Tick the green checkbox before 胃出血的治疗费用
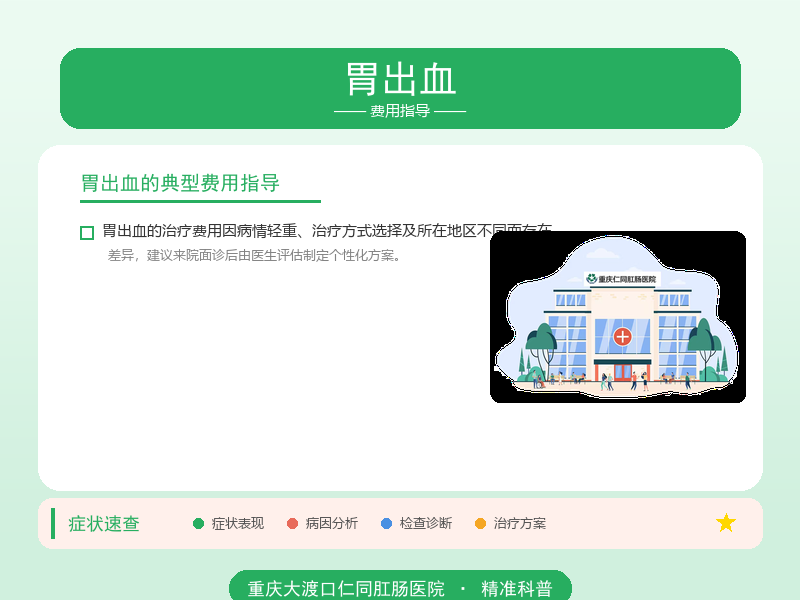800x600 pixels. tap(87, 233)
